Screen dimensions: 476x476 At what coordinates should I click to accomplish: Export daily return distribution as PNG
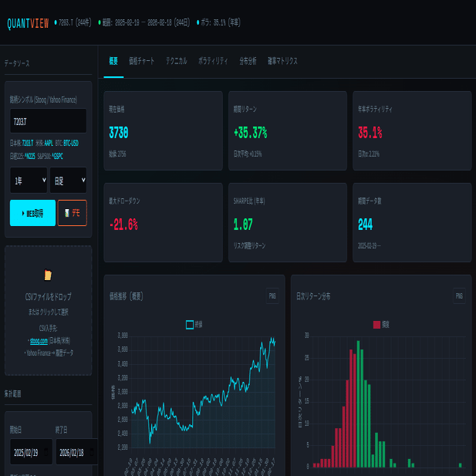459,296
